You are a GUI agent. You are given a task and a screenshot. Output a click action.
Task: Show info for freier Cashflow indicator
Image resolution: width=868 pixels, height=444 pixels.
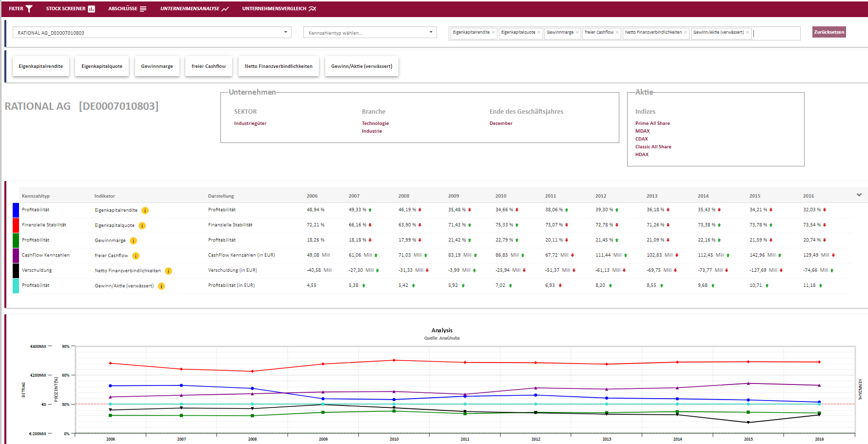tap(136, 256)
